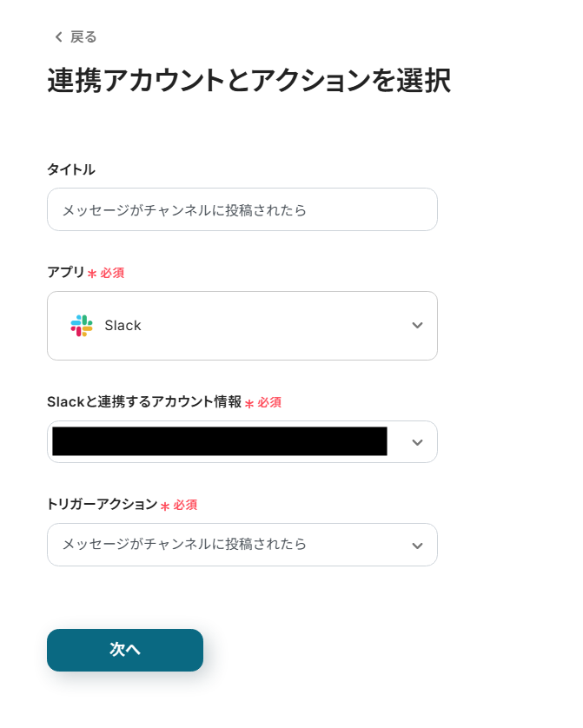Select the Slack app name text
This screenshot has width=583, height=728.
[x=123, y=326]
